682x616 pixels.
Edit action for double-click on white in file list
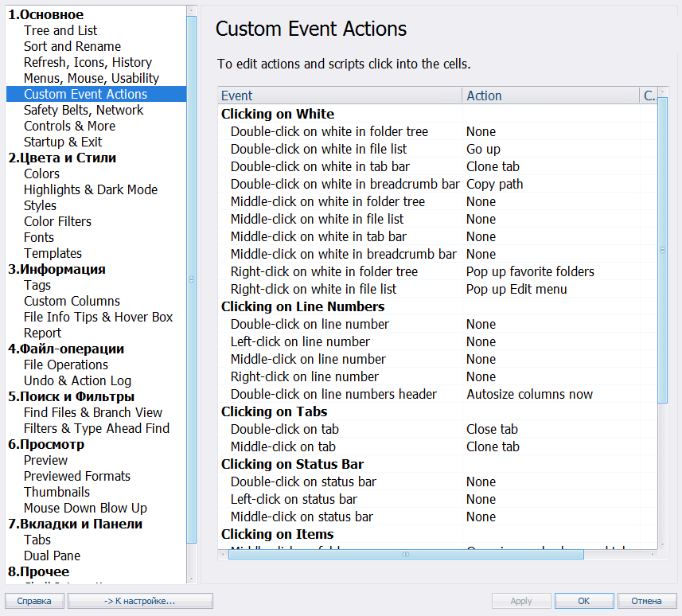point(483,149)
